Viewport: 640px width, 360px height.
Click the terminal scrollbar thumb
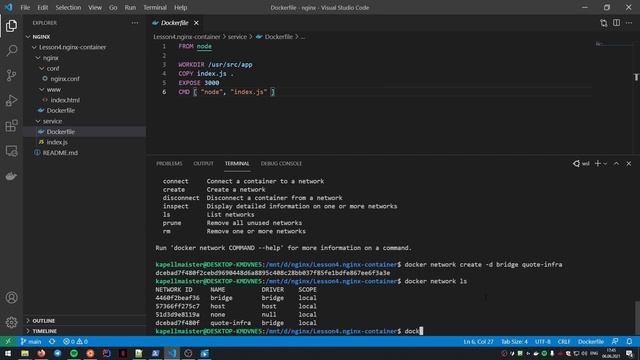click(x=637, y=318)
